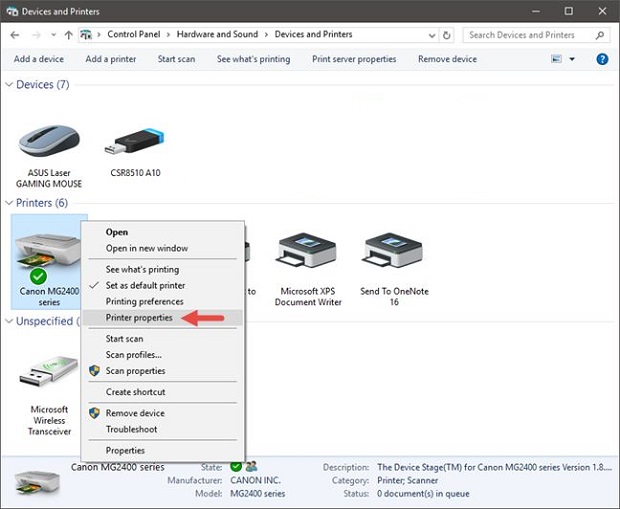620x509 pixels.
Task: Open the Help question mark button
Action: (602, 59)
